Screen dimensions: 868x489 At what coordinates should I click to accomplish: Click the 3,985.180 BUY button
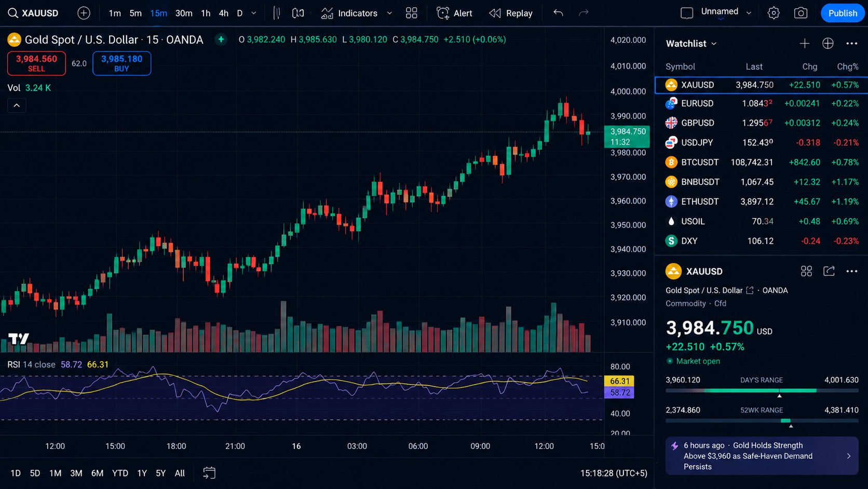[x=121, y=63]
